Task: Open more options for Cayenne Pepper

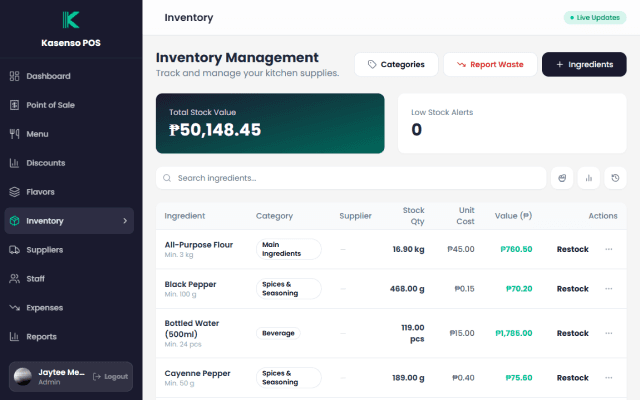Action: [609, 378]
